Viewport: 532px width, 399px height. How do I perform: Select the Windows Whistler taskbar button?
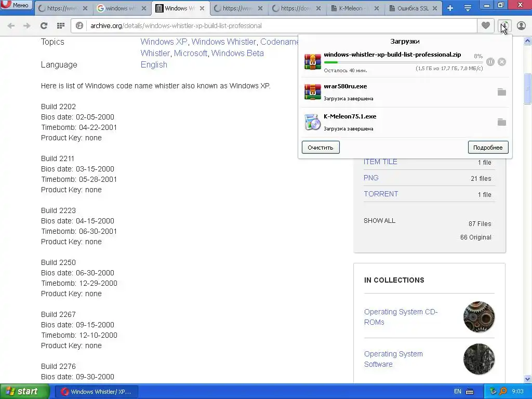point(96,392)
